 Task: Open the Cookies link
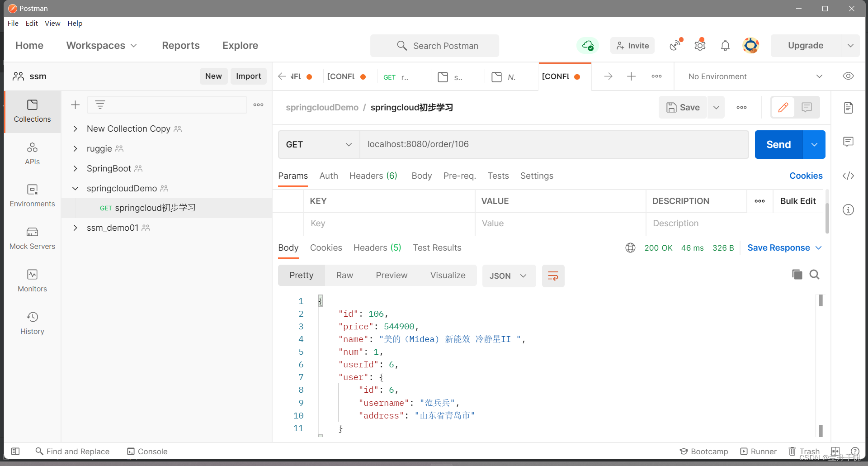coord(806,176)
